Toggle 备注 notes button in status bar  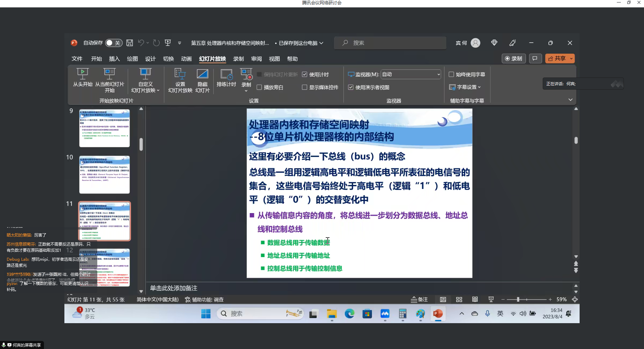click(x=419, y=299)
